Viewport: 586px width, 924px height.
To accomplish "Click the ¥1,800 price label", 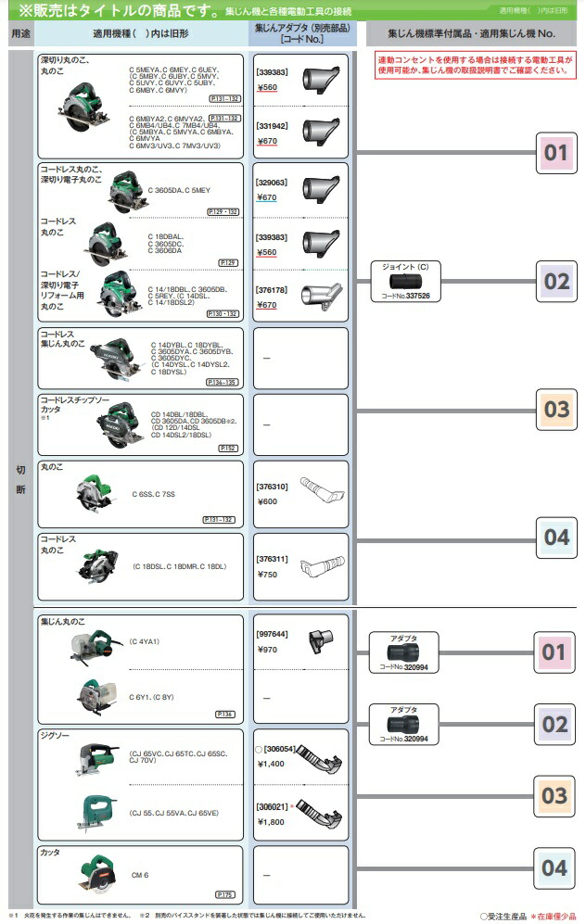I will click(270, 820).
